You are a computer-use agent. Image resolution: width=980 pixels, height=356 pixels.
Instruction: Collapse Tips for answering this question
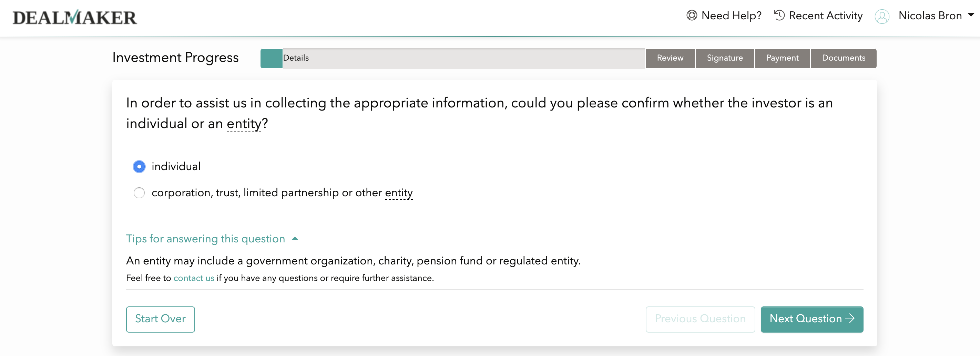[x=205, y=239]
